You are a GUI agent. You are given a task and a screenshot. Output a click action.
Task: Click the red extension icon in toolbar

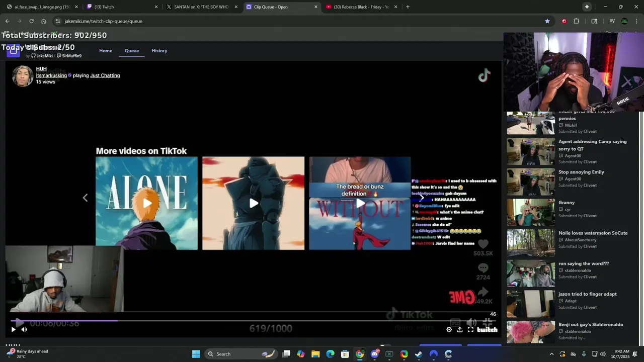(x=564, y=21)
